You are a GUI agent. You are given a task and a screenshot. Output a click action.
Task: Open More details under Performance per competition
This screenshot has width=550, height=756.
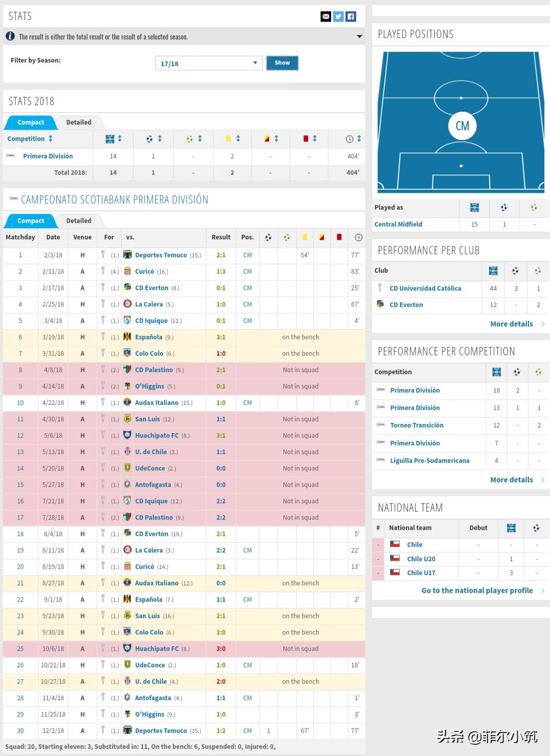pos(512,480)
